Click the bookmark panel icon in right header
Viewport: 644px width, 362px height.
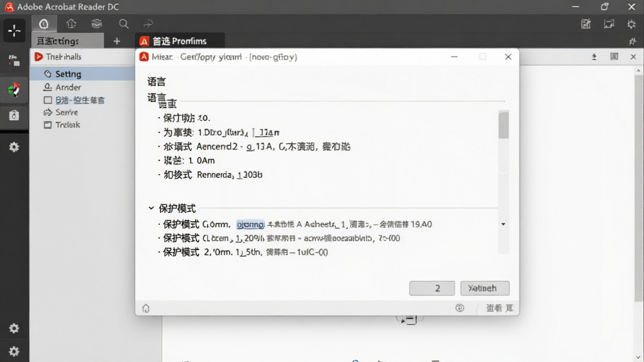click(614, 57)
